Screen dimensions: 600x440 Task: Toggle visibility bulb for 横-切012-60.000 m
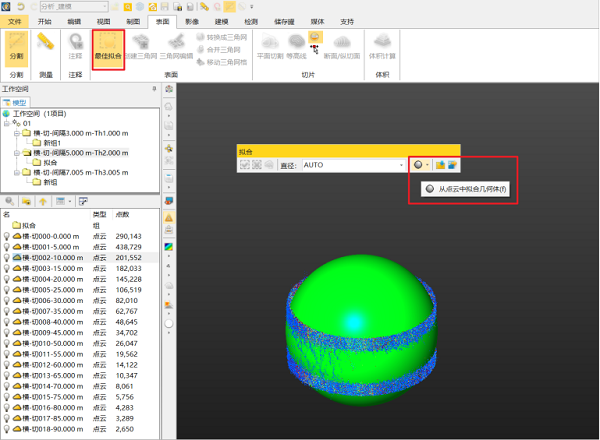click(x=7, y=365)
